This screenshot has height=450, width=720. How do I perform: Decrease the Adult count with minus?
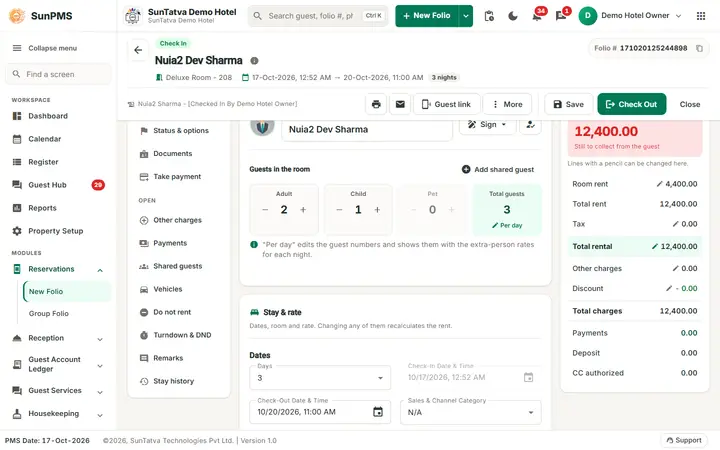click(x=265, y=210)
